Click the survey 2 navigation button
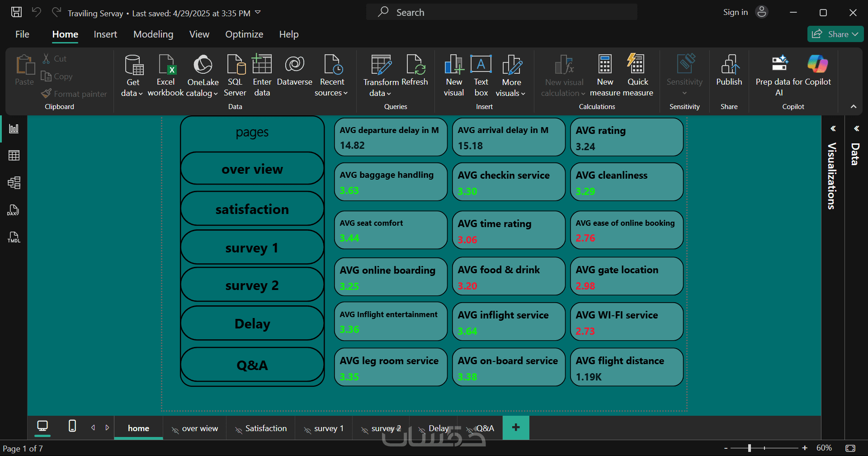868x456 pixels. [252, 285]
